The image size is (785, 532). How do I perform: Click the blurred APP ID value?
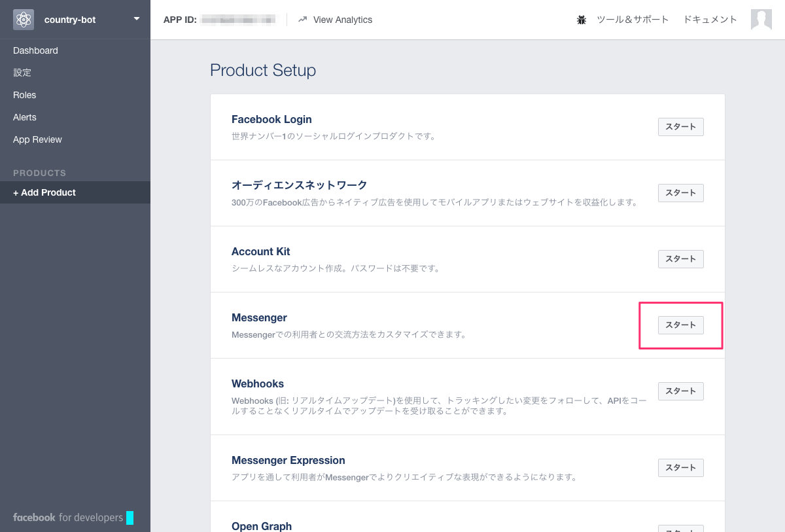(x=238, y=20)
